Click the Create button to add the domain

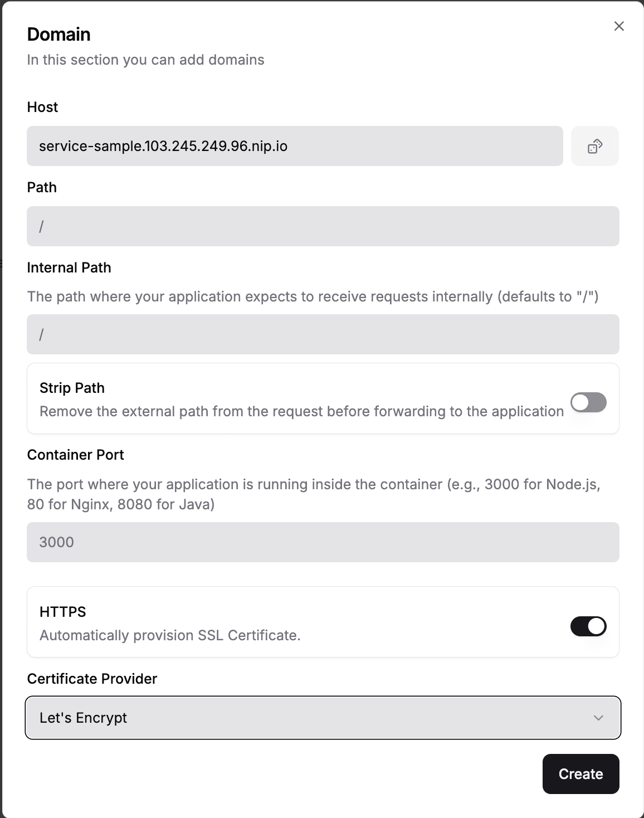pyautogui.click(x=580, y=774)
